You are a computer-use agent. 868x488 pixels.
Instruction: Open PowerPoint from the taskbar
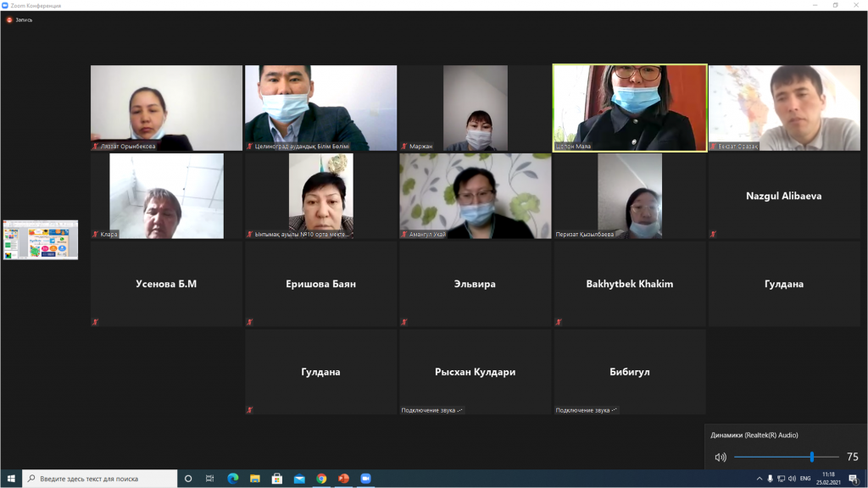pos(343,479)
